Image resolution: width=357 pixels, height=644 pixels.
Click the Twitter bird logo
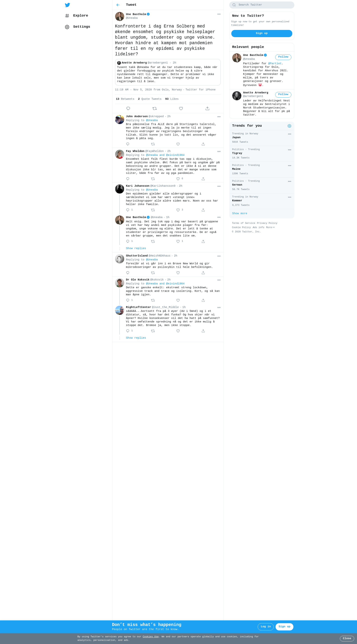(67, 5)
